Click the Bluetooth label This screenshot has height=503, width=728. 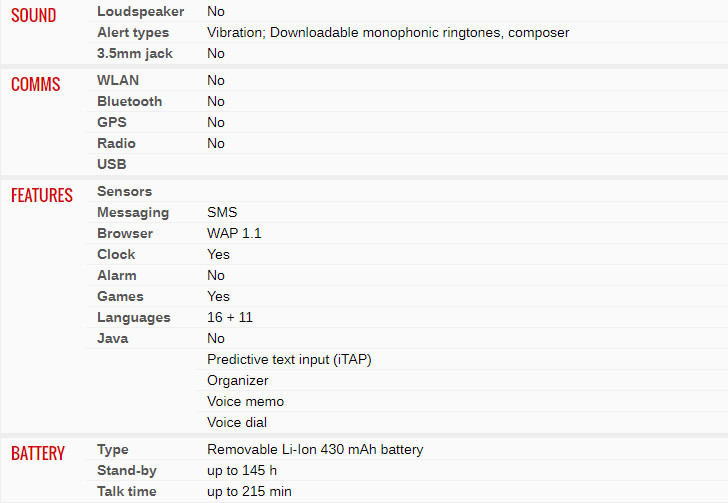pyautogui.click(x=130, y=101)
